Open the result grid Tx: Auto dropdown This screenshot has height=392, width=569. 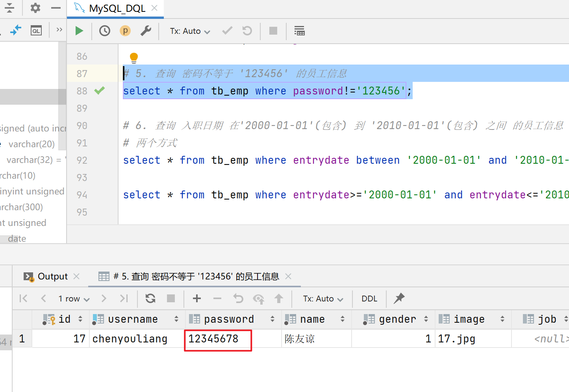point(323,299)
